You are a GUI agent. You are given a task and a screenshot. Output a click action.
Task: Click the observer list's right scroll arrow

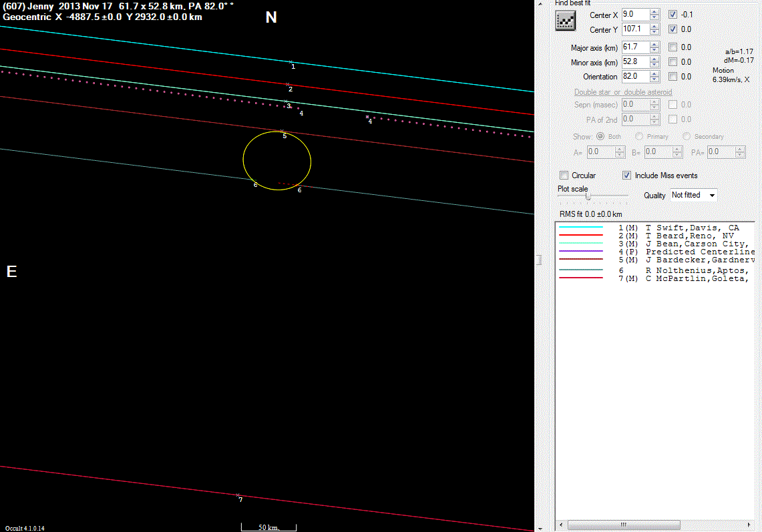coord(749,525)
